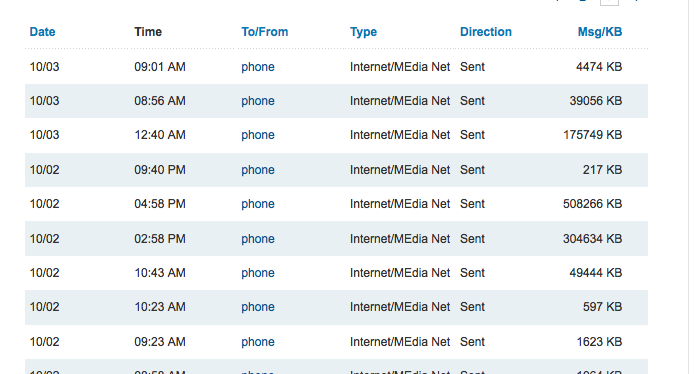The width and height of the screenshot is (696, 374).
Task: Open phone link for 09:40 PM entry
Action: tap(258, 170)
